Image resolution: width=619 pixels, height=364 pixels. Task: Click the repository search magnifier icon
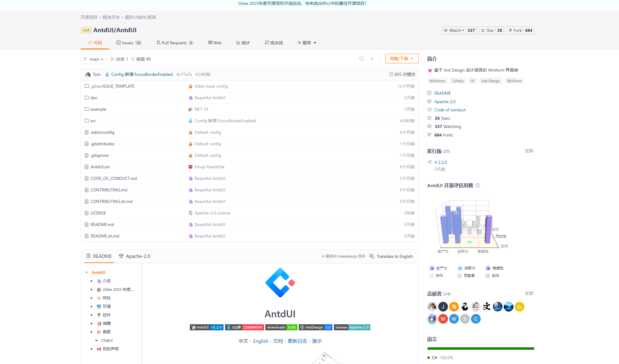(x=361, y=59)
